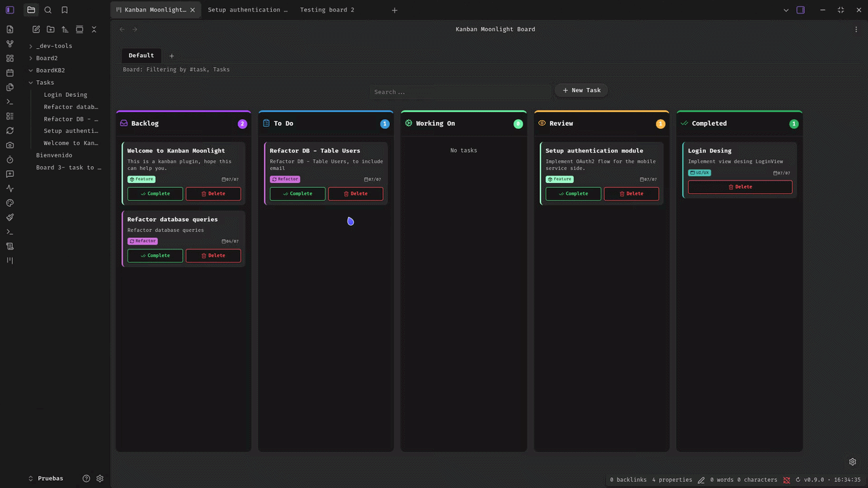The width and height of the screenshot is (868, 488).
Task: Open today's daily note calendar icon
Action: [9, 73]
